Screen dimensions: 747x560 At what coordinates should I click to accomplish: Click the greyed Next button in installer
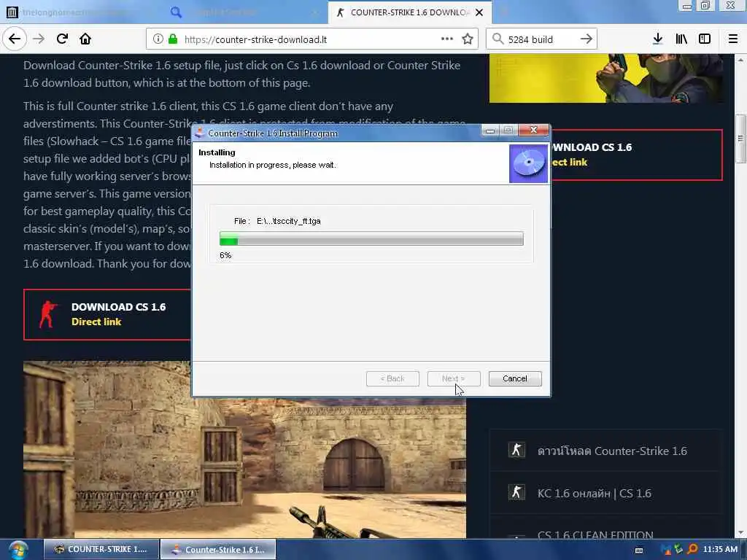point(454,378)
